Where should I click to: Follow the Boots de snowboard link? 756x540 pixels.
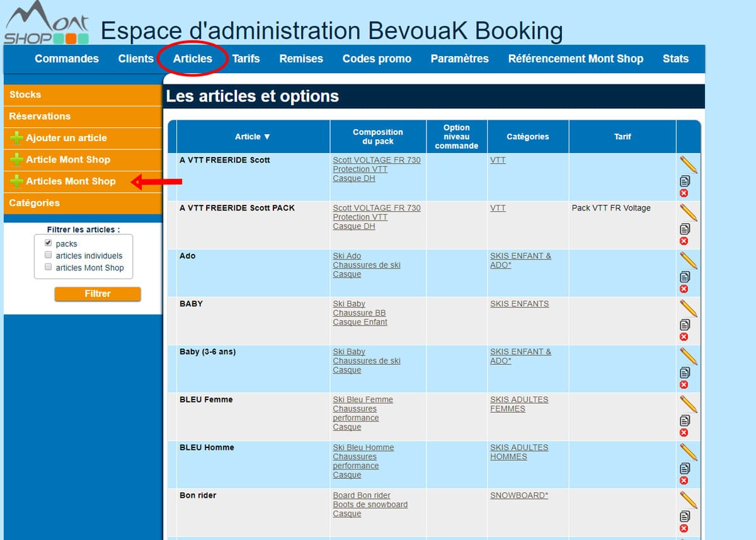[x=370, y=505]
